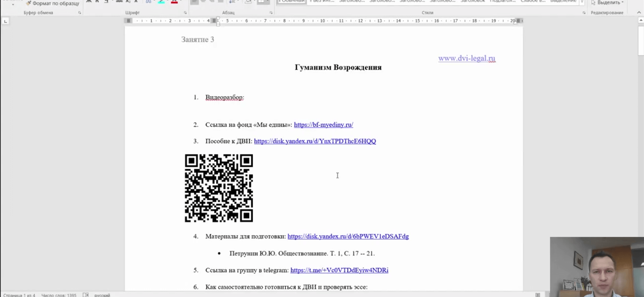The width and height of the screenshot is (644, 297).
Task: Apply the Выделение style
Action: (x=563, y=2)
